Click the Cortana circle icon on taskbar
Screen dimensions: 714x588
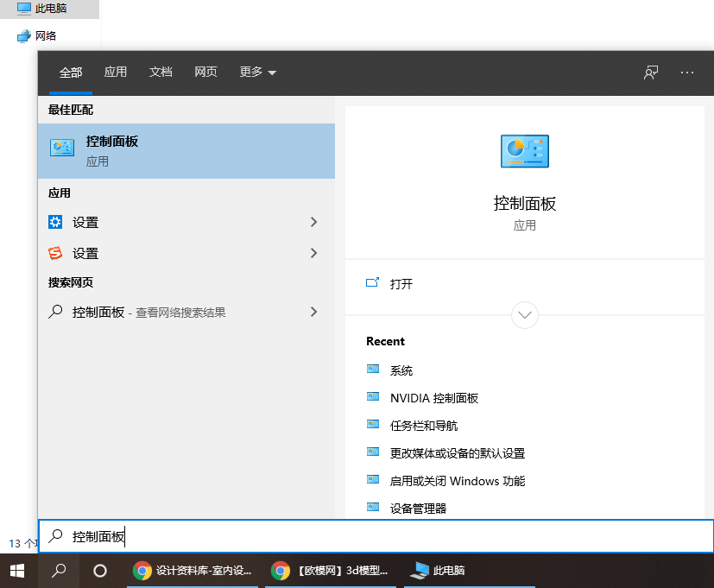pyautogui.click(x=100, y=571)
